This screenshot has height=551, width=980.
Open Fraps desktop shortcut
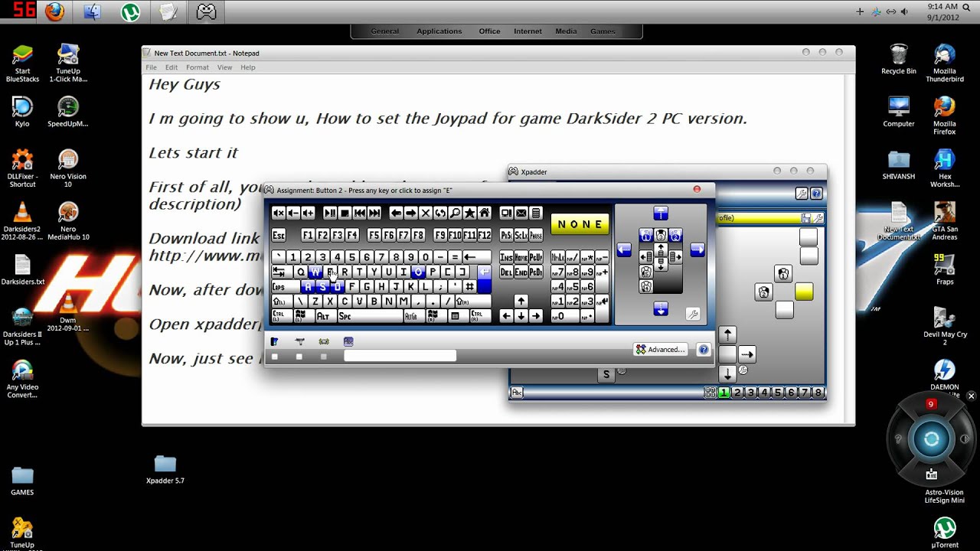[x=945, y=269]
